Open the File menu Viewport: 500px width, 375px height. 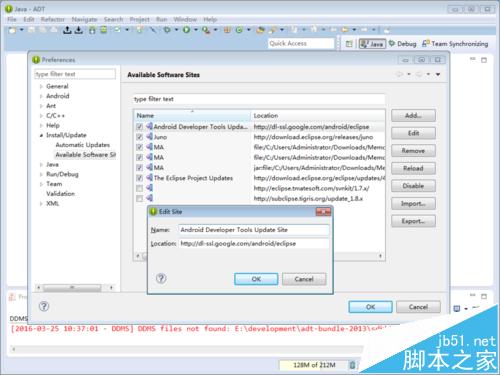point(12,19)
